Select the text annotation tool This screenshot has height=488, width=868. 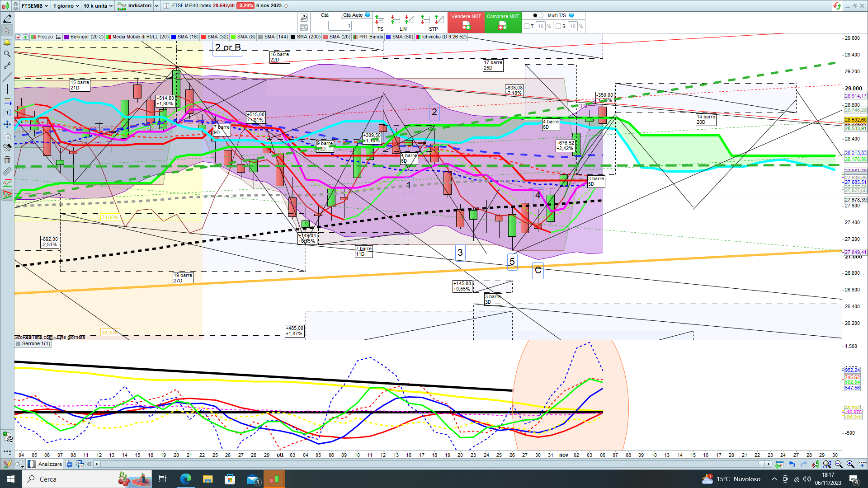click(x=7, y=113)
